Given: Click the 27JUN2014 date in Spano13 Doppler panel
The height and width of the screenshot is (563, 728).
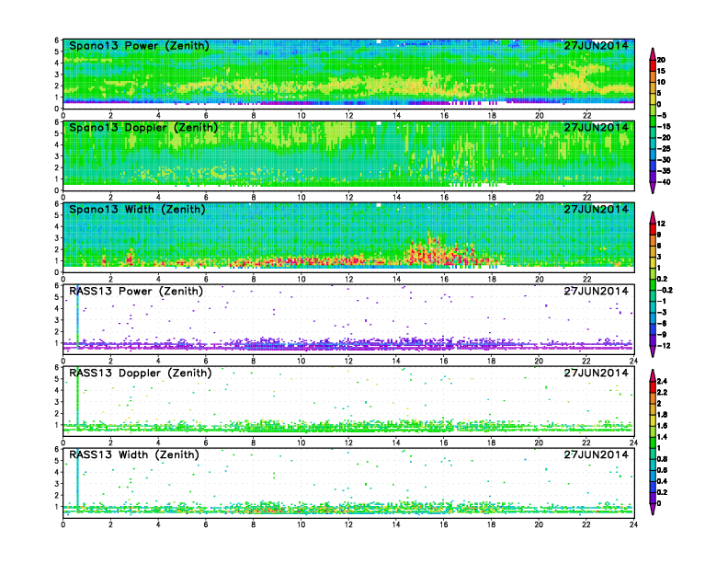Looking at the screenshot, I should [x=597, y=127].
